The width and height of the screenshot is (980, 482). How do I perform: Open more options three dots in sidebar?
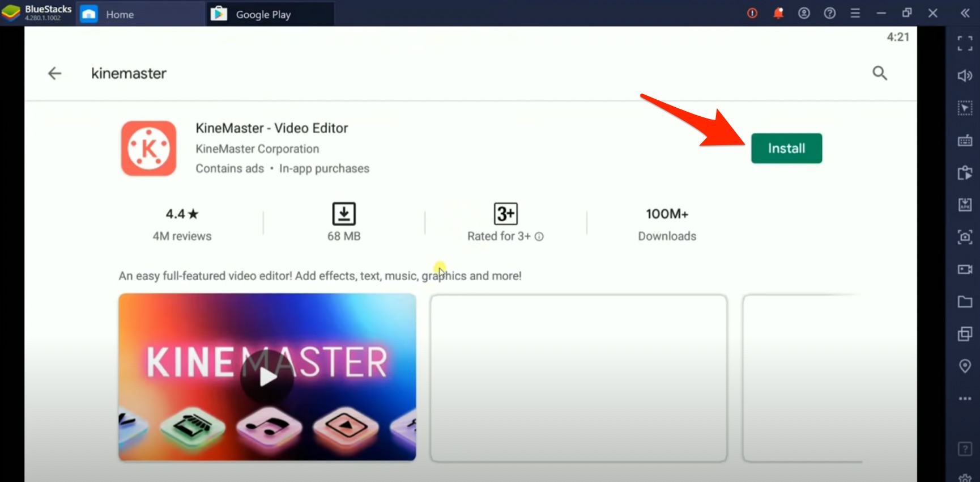point(965,399)
